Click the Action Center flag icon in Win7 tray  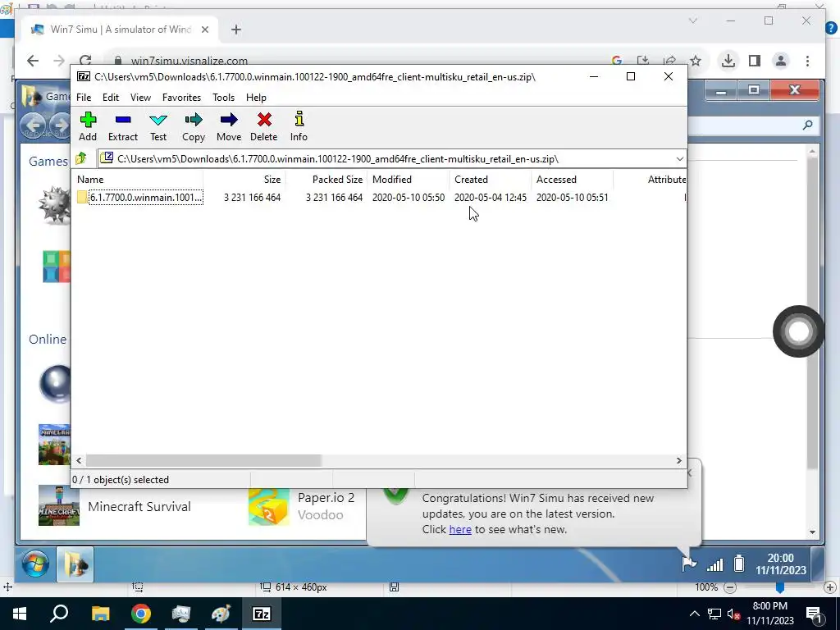click(x=689, y=564)
